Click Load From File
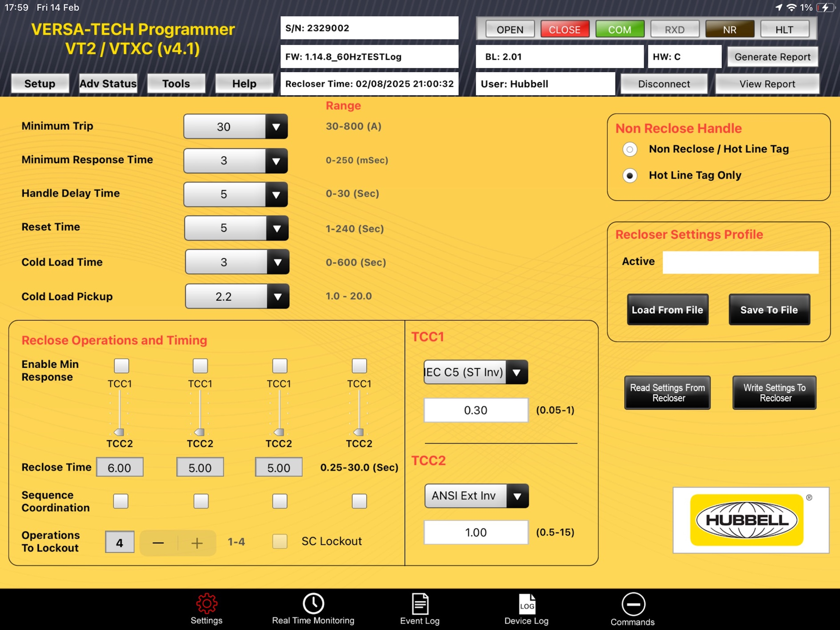Image resolution: width=840 pixels, height=630 pixels. pos(668,310)
